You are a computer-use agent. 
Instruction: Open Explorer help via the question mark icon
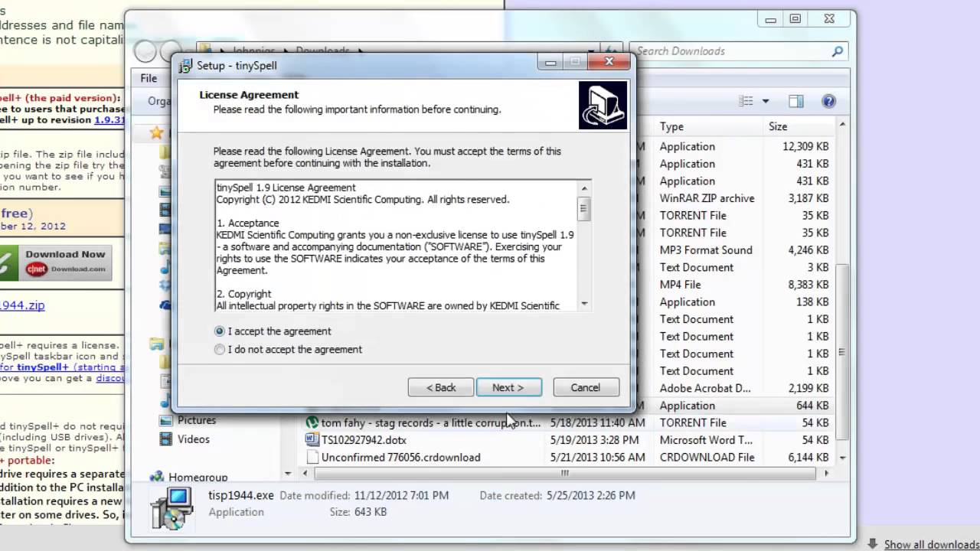(x=828, y=101)
